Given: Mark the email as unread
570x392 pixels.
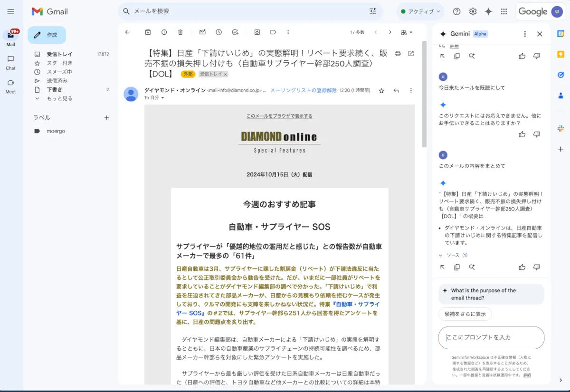Looking at the screenshot, I should click(x=202, y=32).
